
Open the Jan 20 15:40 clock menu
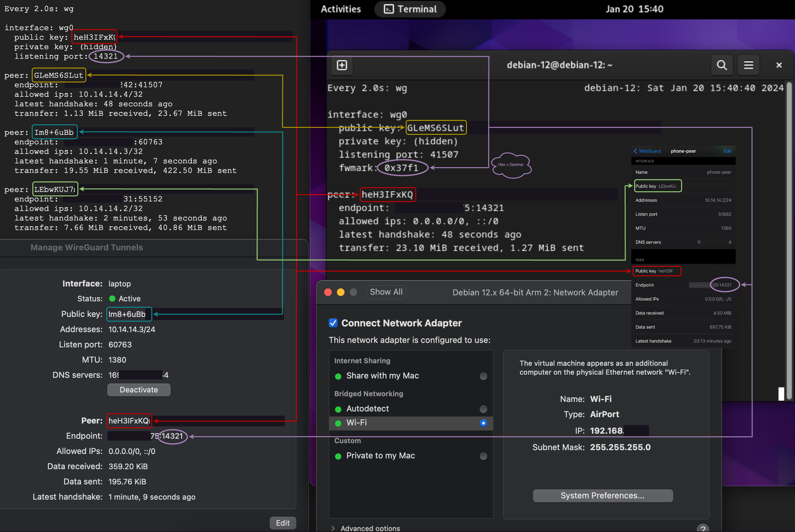click(634, 9)
